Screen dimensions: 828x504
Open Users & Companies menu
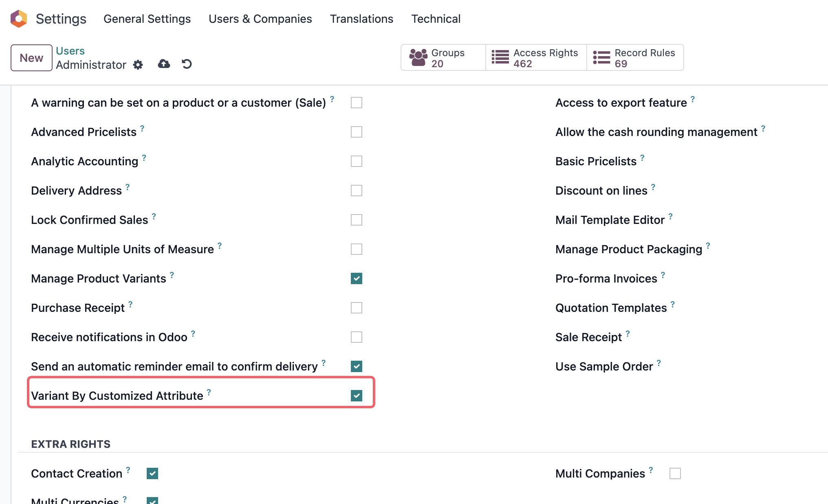260,19
